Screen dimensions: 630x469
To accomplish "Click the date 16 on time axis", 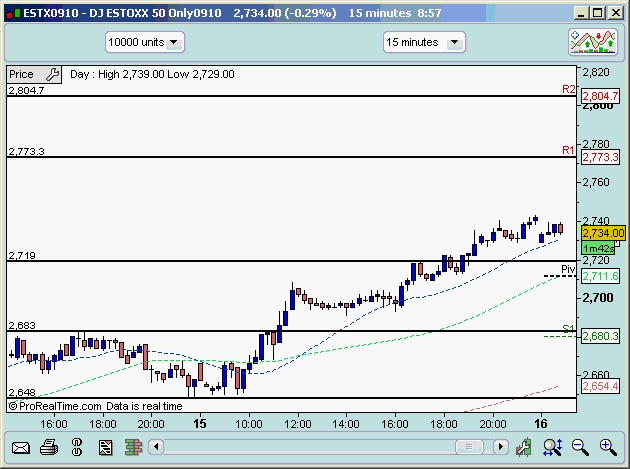I will (x=540, y=424).
